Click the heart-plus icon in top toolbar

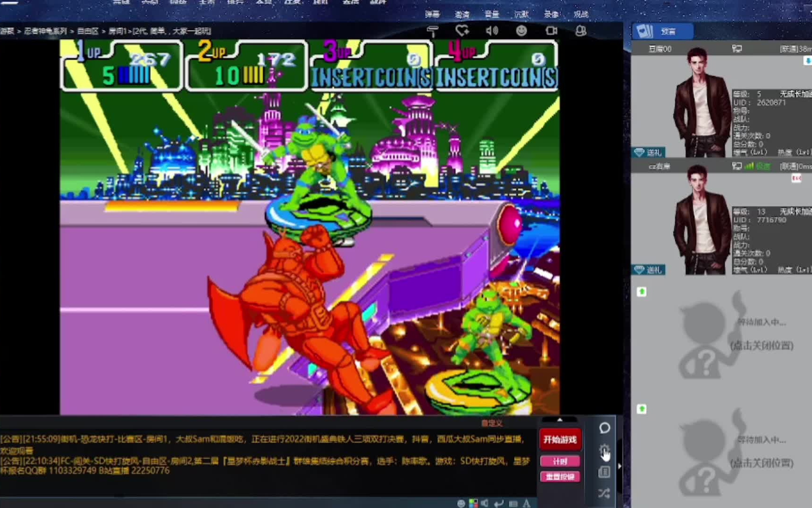tap(462, 31)
